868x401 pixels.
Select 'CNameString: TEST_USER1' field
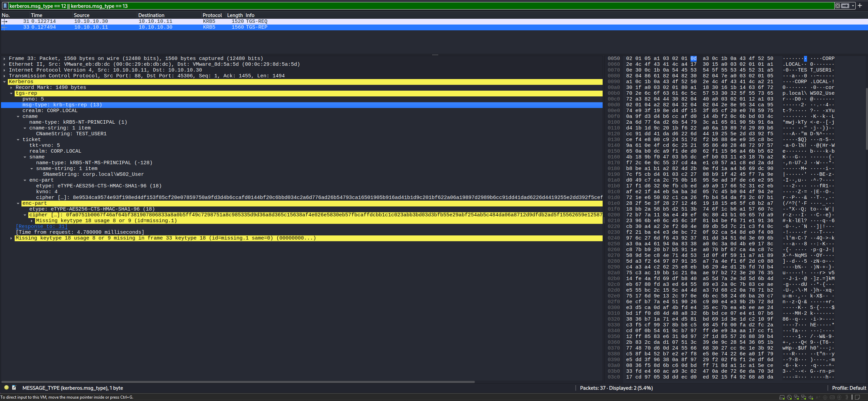(x=71, y=134)
